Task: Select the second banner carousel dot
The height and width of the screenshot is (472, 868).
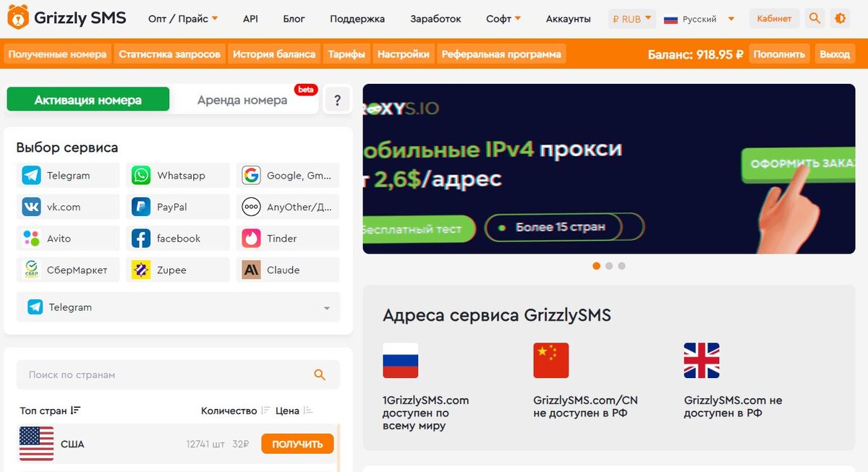Action: pos(609,266)
